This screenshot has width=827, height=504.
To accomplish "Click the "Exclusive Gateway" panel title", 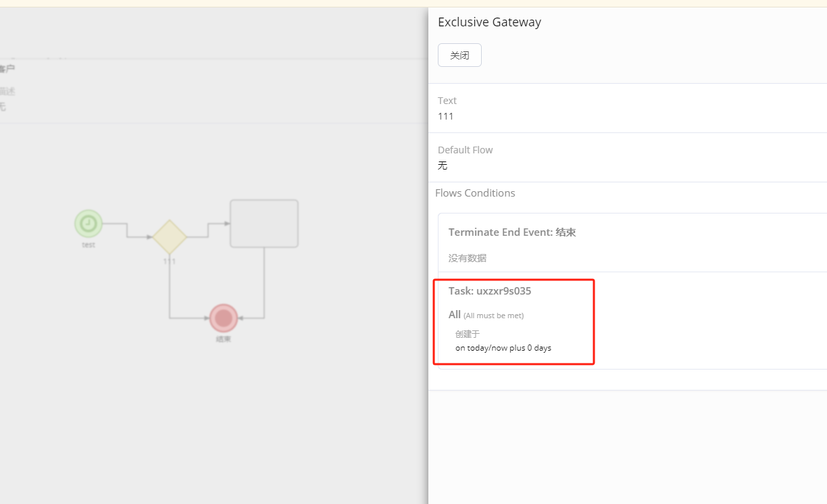I will click(489, 22).
